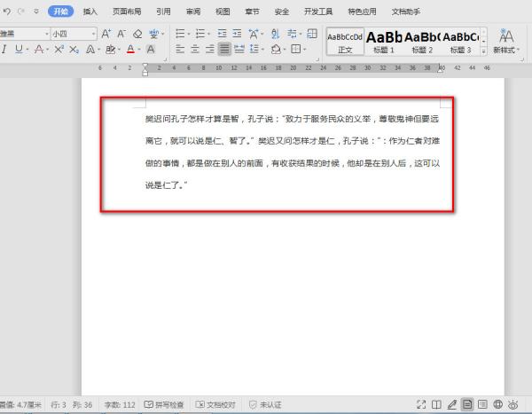Click the clear formatting eraser icon

139,34
